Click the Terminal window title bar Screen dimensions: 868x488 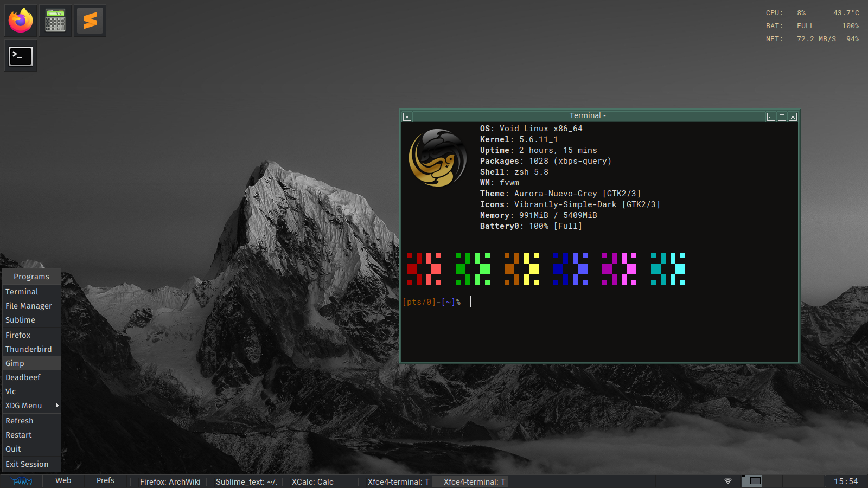[588, 116]
